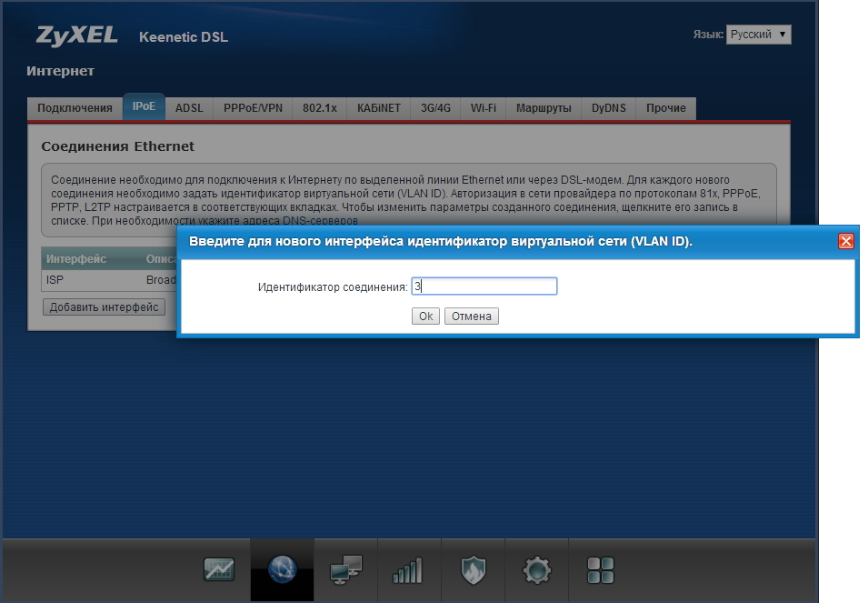
Task: Select the 802.1x tab
Action: [320, 108]
